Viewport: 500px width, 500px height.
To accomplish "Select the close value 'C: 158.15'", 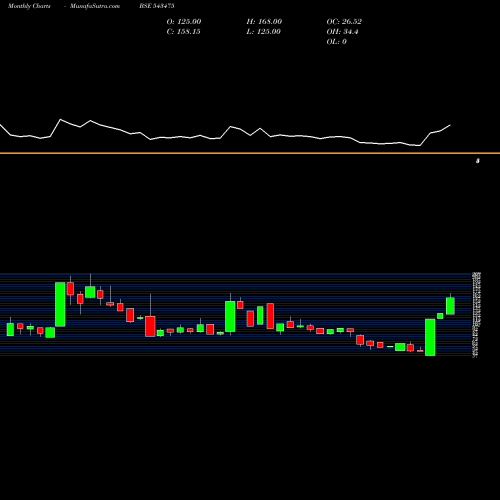I will tap(183, 32).
